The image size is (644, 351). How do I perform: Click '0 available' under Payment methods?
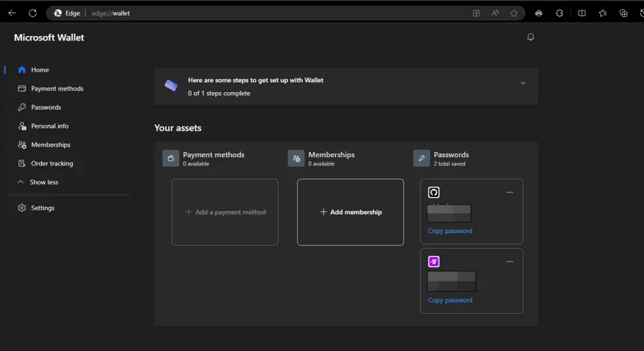[x=196, y=164]
